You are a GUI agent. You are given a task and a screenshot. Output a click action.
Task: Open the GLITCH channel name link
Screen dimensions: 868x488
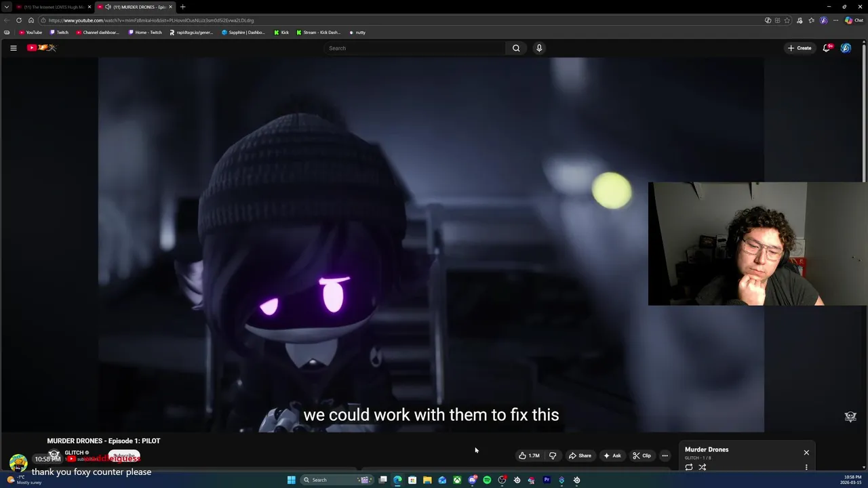tap(74, 453)
